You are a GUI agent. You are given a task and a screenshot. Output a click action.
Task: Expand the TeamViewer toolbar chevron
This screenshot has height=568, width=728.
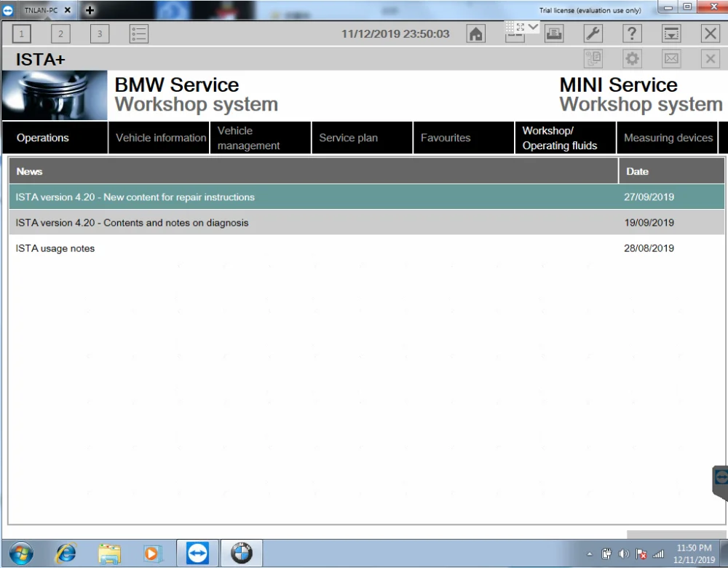[533, 27]
